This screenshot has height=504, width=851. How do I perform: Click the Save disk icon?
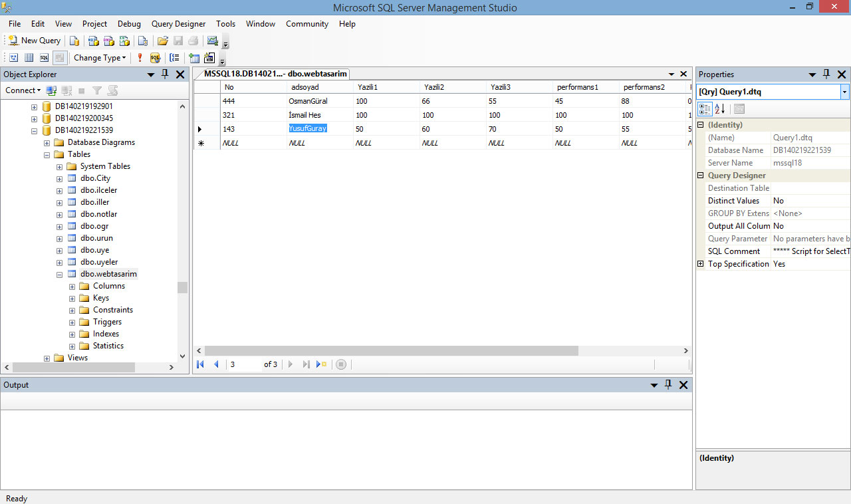point(178,41)
